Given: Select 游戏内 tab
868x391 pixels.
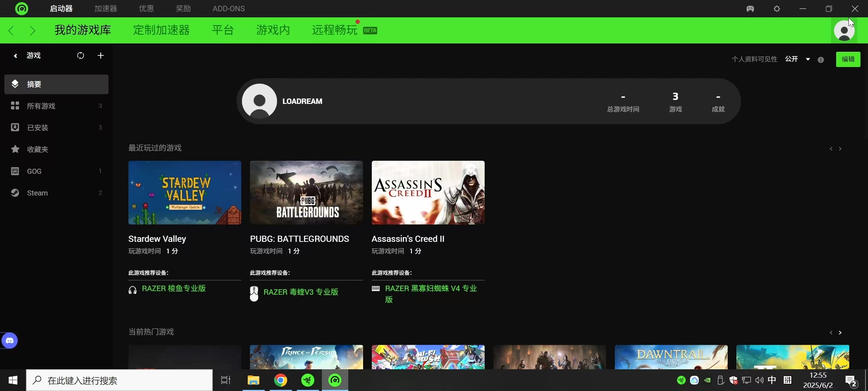Looking at the screenshot, I should click(x=273, y=30).
